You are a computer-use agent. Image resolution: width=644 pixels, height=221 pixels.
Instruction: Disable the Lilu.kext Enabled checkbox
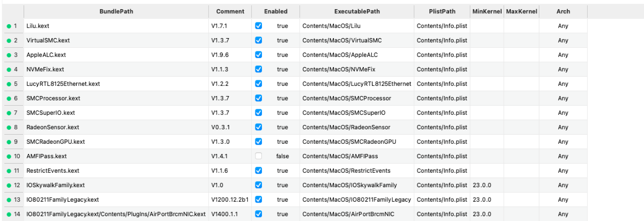pos(259,26)
